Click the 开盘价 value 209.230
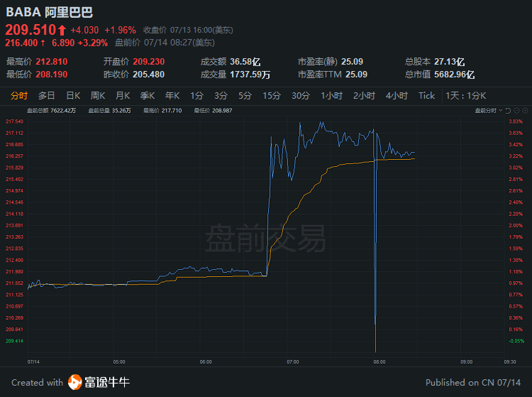The image size is (532, 397). (x=149, y=62)
